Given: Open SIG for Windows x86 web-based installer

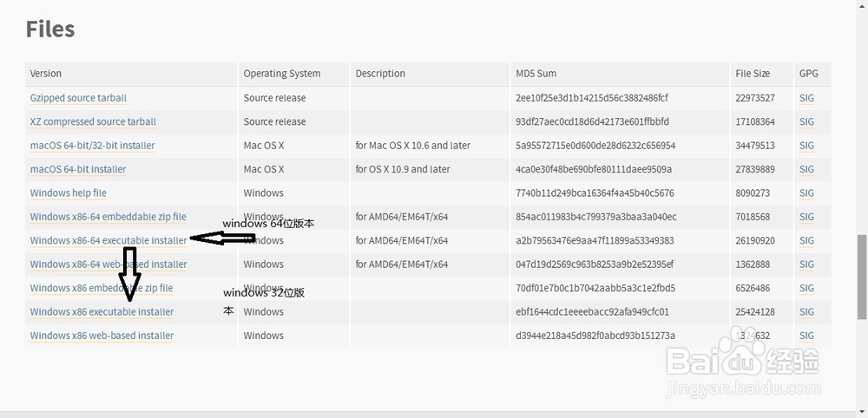Looking at the screenshot, I should click(806, 336).
